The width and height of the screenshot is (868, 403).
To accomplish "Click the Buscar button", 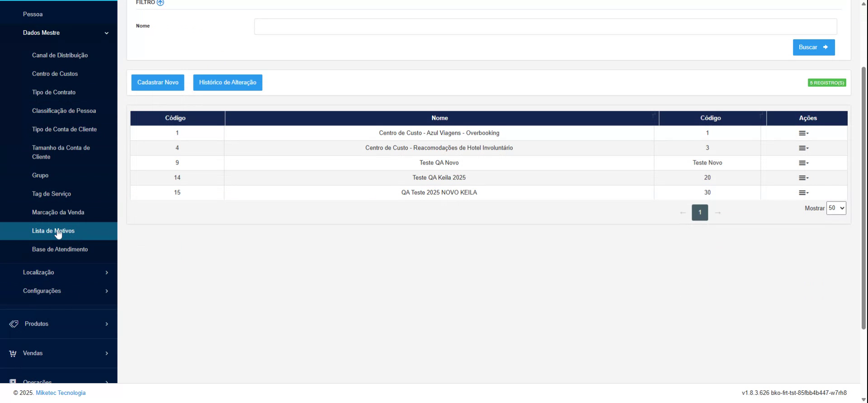I will tap(814, 47).
